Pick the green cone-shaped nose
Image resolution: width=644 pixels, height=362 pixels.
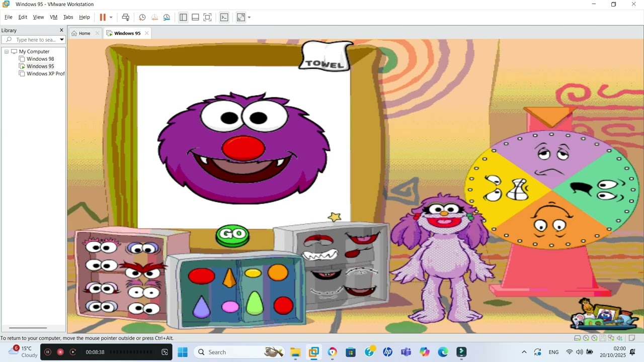coord(255,303)
